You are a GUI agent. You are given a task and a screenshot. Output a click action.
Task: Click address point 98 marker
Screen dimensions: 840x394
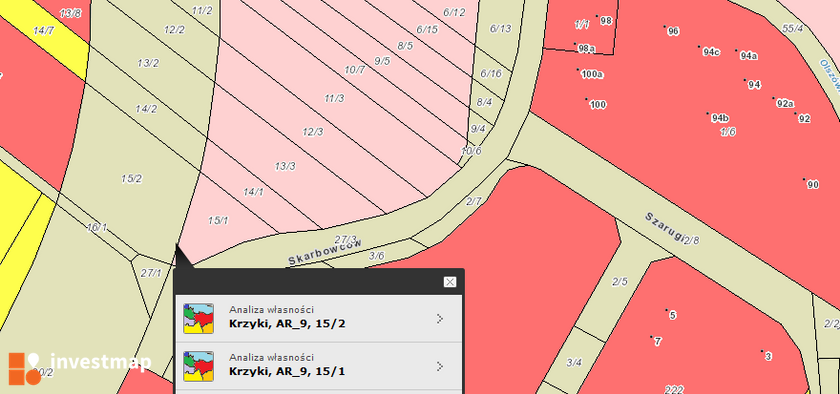coord(597,16)
